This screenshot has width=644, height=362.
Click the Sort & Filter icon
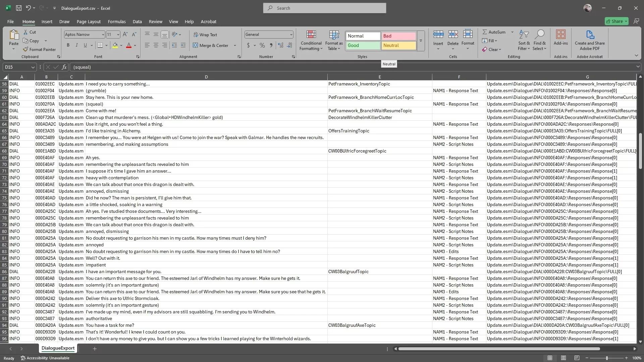[524, 35]
